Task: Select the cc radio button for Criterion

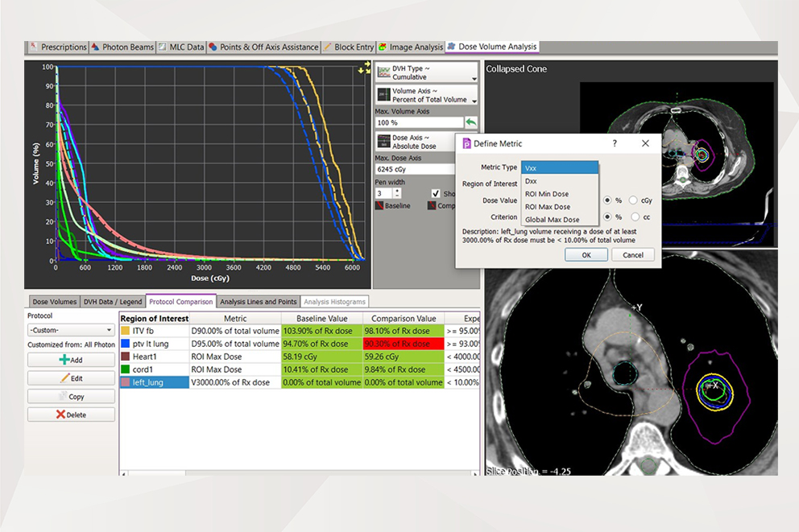Action: 635,217
